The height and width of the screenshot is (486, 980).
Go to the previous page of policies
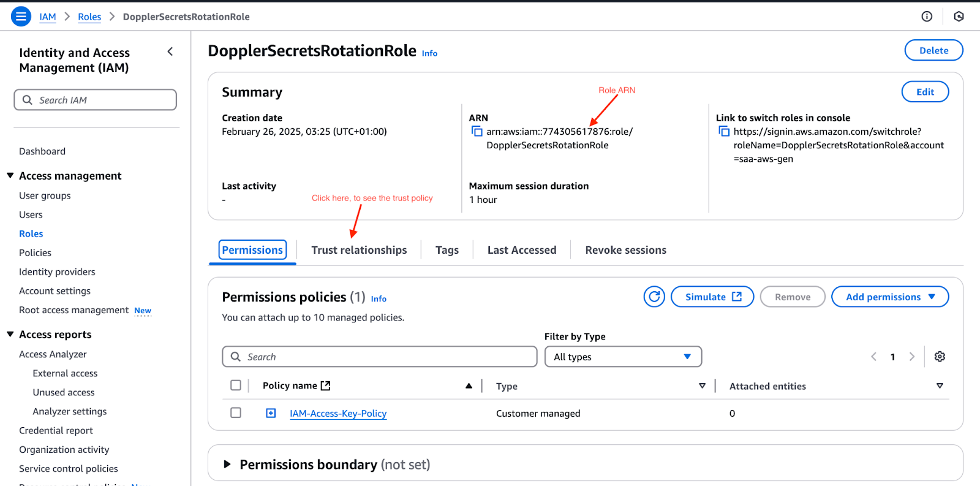coord(874,357)
